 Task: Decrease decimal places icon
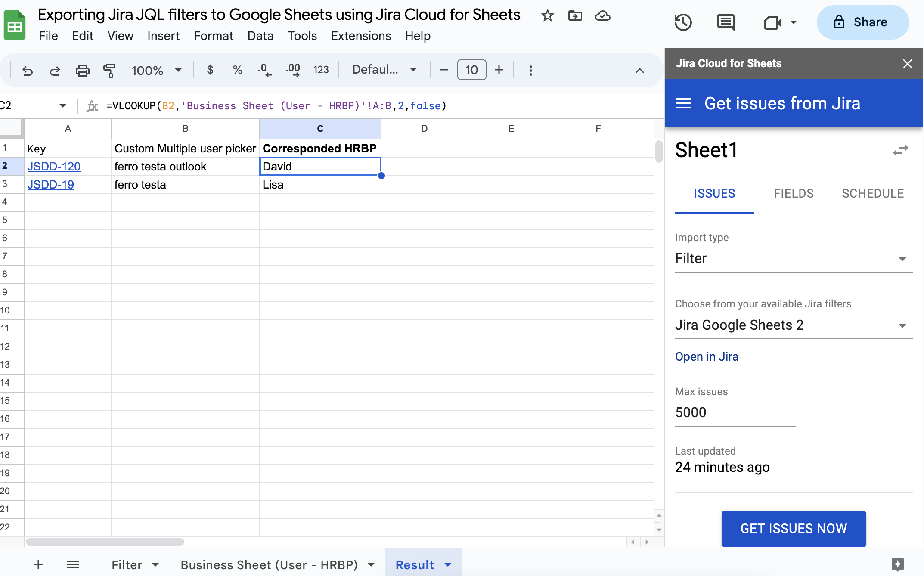(x=265, y=70)
